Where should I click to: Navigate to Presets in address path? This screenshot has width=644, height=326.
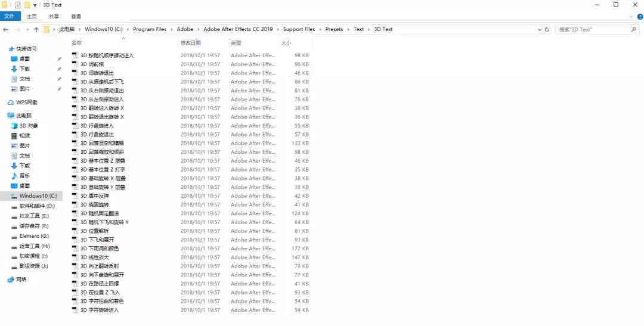334,30
